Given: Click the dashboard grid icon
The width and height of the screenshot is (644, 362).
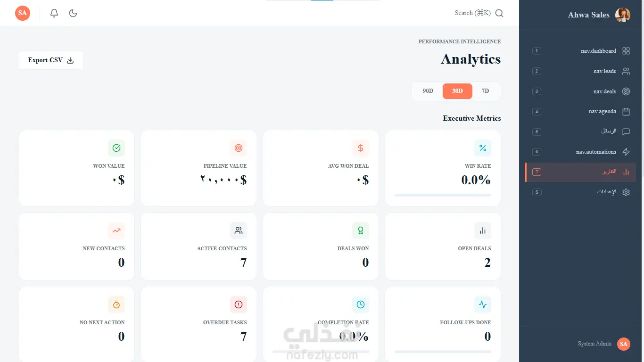Looking at the screenshot, I should pyautogui.click(x=626, y=51).
